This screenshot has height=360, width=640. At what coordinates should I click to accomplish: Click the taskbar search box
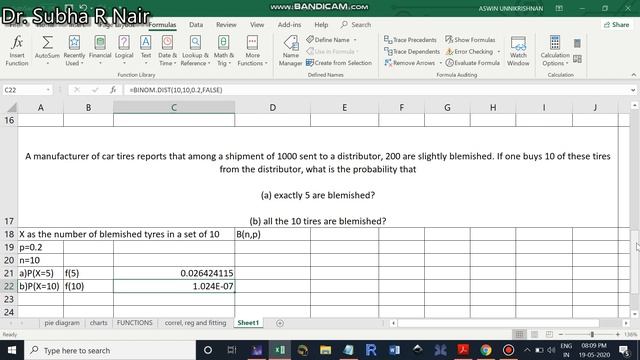[x=110, y=350]
